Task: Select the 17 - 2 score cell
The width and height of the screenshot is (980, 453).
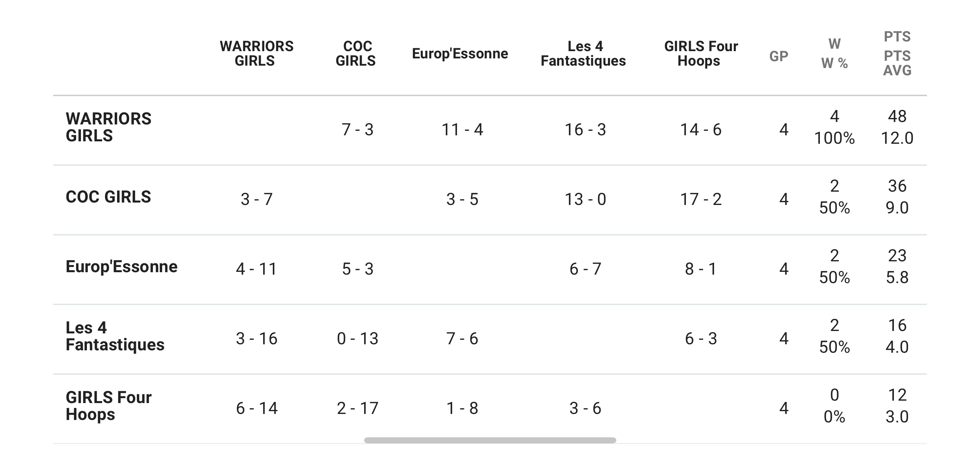Action: [701, 199]
